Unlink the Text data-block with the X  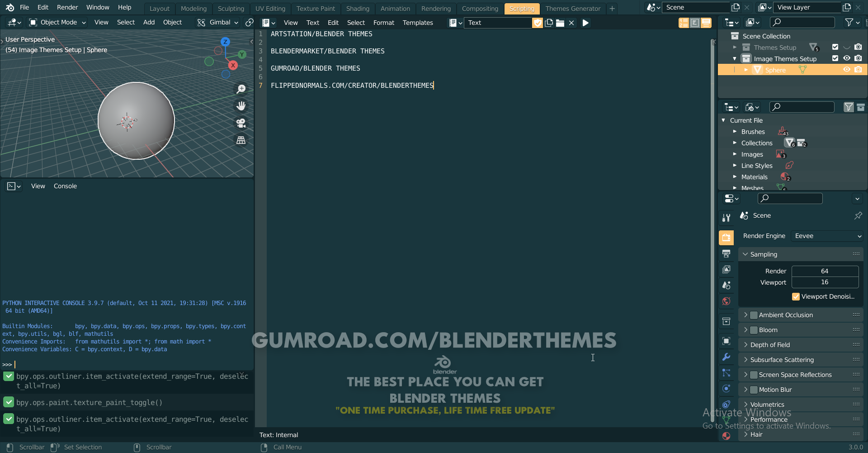tap(571, 23)
